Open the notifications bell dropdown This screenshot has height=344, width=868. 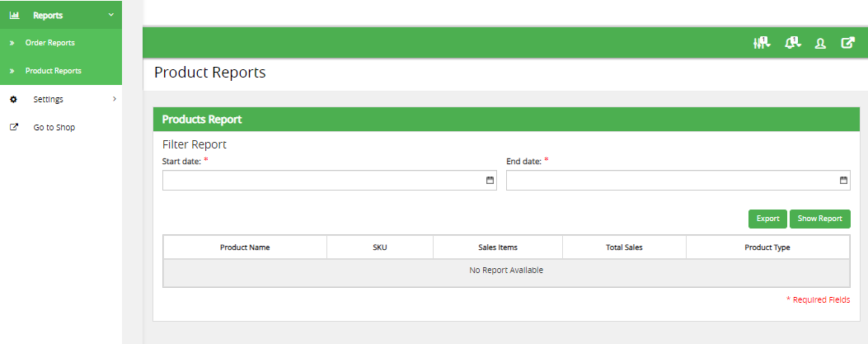[793, 43]
